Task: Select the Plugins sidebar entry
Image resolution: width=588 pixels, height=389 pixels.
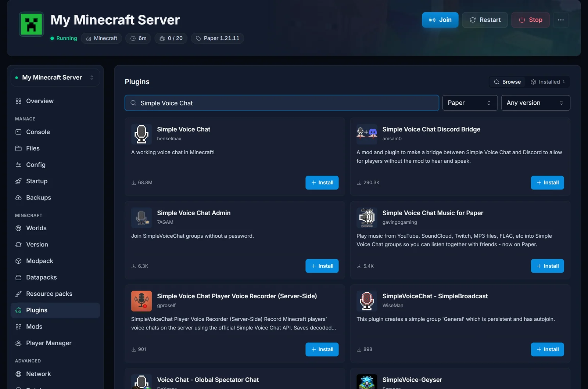Action: [55, 310]
